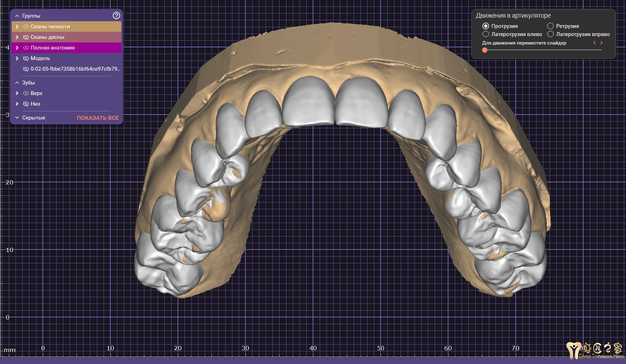Collapse the Группы section
626x364 pixels.
(x=17, y=16)
